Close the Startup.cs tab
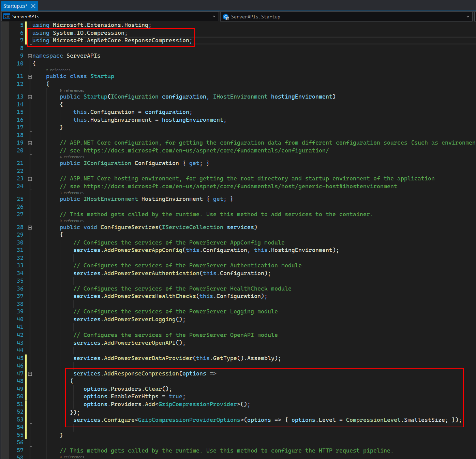 pyautogui.click(x=33, y=6)
